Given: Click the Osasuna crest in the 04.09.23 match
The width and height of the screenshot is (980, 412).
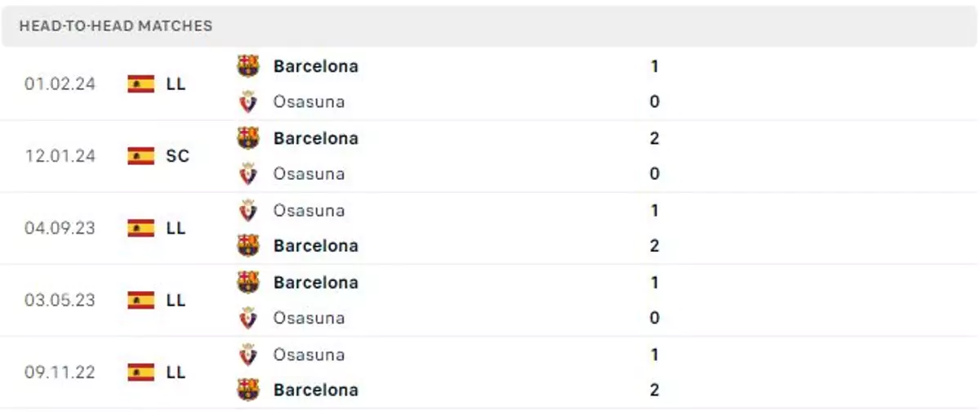Looking at the screenshot, I should click(x=248, y=210).
